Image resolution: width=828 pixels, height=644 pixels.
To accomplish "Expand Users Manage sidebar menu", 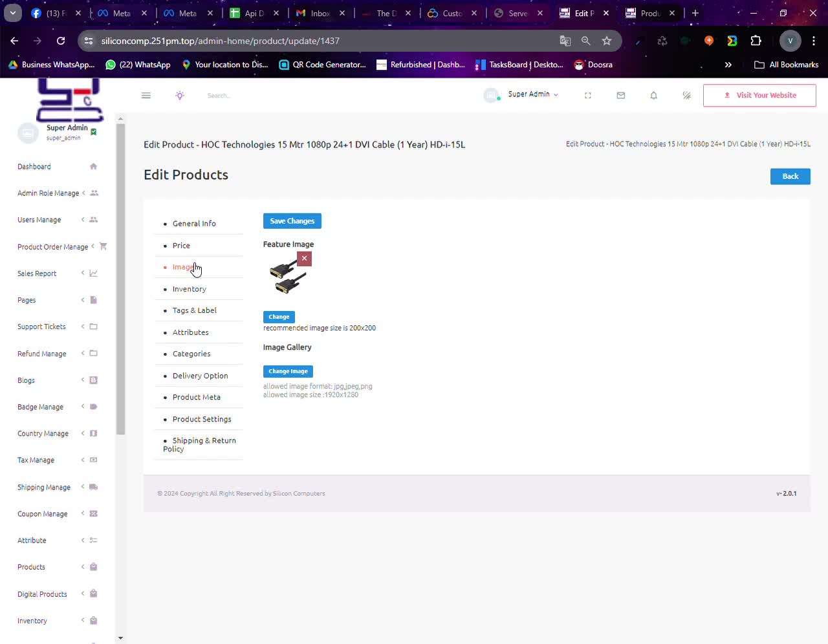I will (39, 220).
